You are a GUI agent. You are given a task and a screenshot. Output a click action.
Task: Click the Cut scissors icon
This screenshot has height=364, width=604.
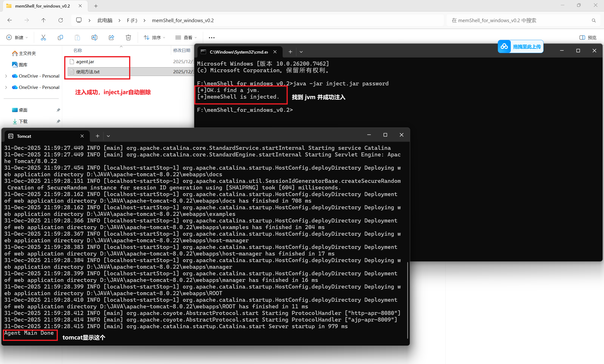tap(43, 38)
